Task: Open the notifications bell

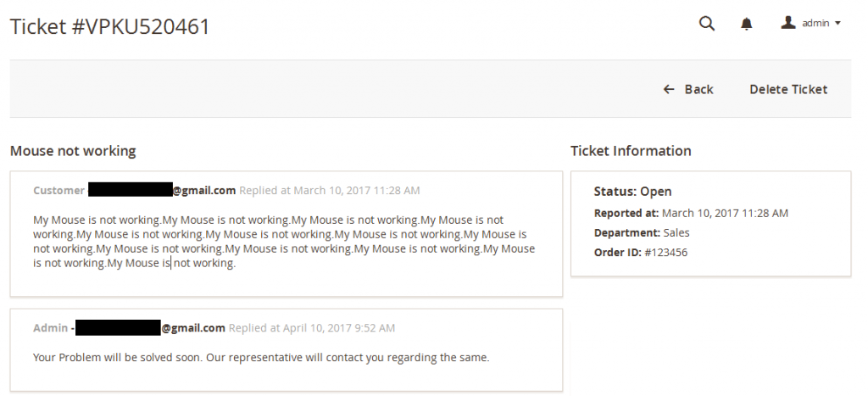Action: [747, 24]
